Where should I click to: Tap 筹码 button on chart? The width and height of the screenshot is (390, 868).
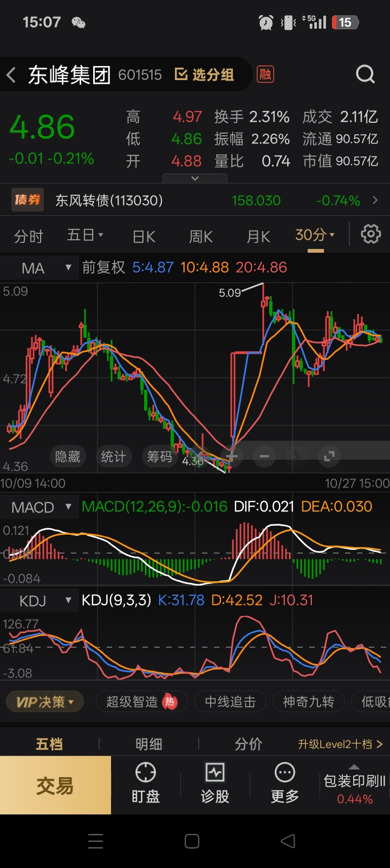(x=160, y=457)
